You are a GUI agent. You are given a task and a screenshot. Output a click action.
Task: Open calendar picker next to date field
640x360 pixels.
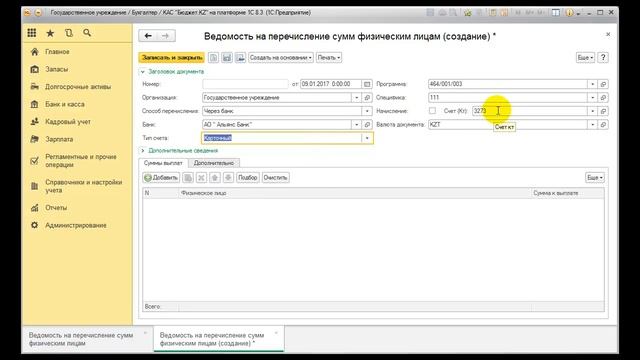(367, 84)
